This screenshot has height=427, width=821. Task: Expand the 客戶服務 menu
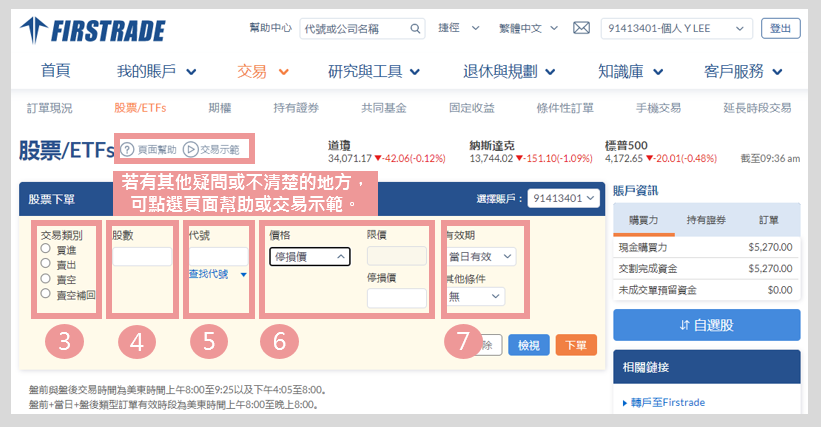743,71
